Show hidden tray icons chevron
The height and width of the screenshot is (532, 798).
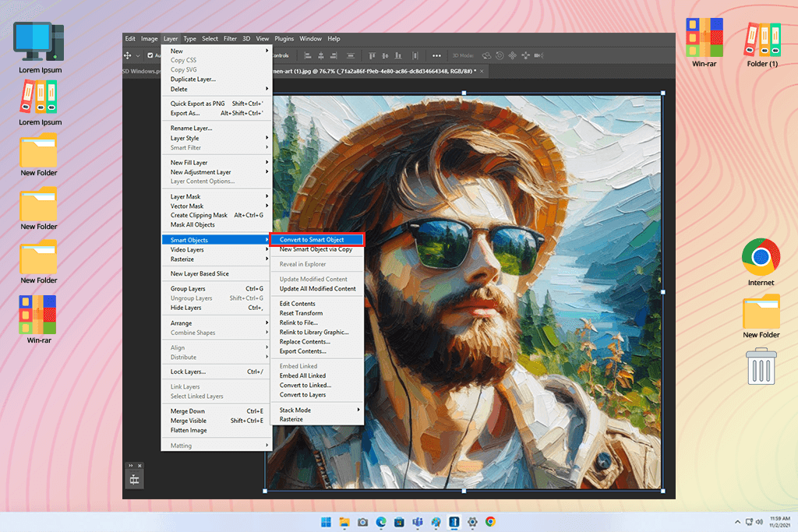(737, 523)
